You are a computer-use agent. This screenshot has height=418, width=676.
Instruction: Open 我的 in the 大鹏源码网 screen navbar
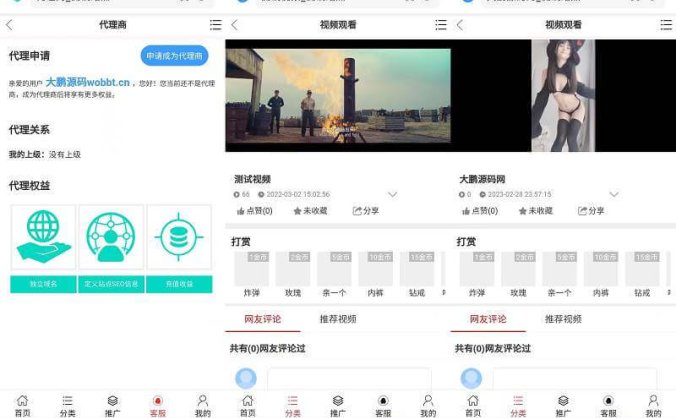coord(654,406)
